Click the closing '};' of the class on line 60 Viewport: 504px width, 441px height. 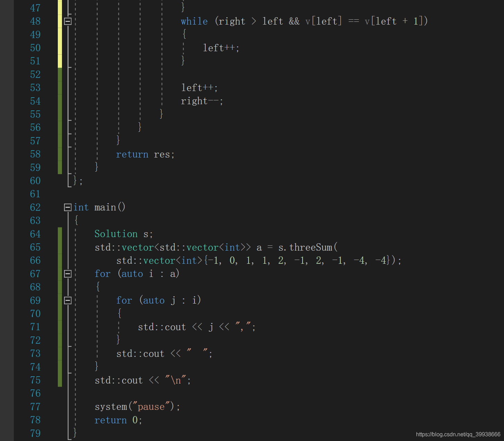78,181
